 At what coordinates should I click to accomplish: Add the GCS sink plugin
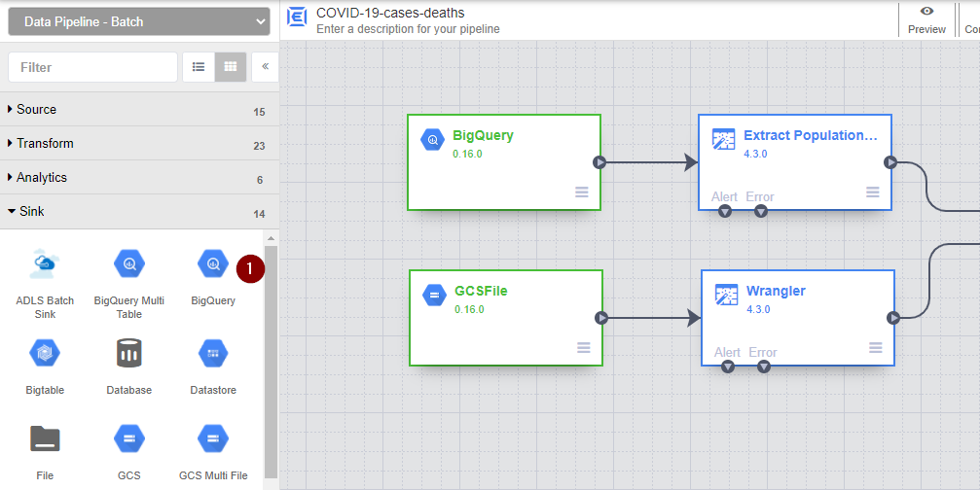click(x=129, y=452)
